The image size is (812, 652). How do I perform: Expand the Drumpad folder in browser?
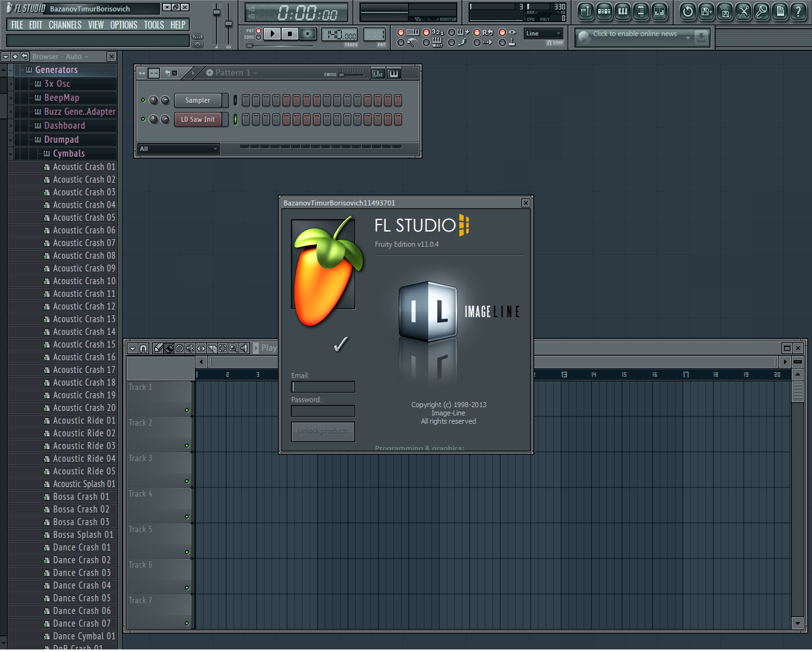(11, 140)
